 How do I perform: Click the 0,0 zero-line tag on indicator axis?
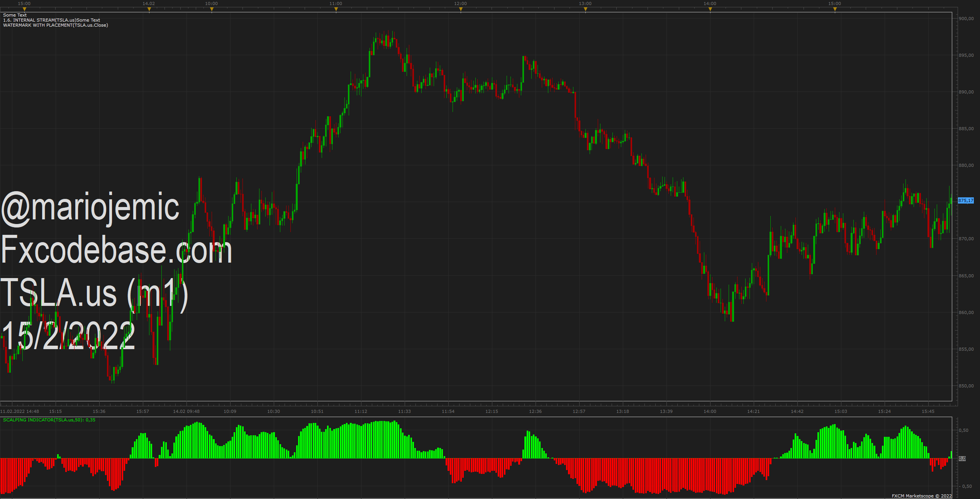pos(962,458)
